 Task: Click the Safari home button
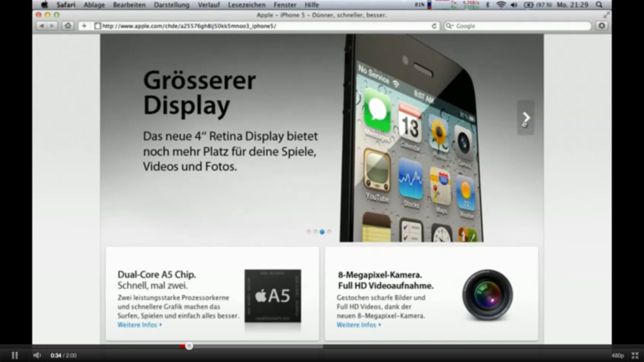pos(68,26)
